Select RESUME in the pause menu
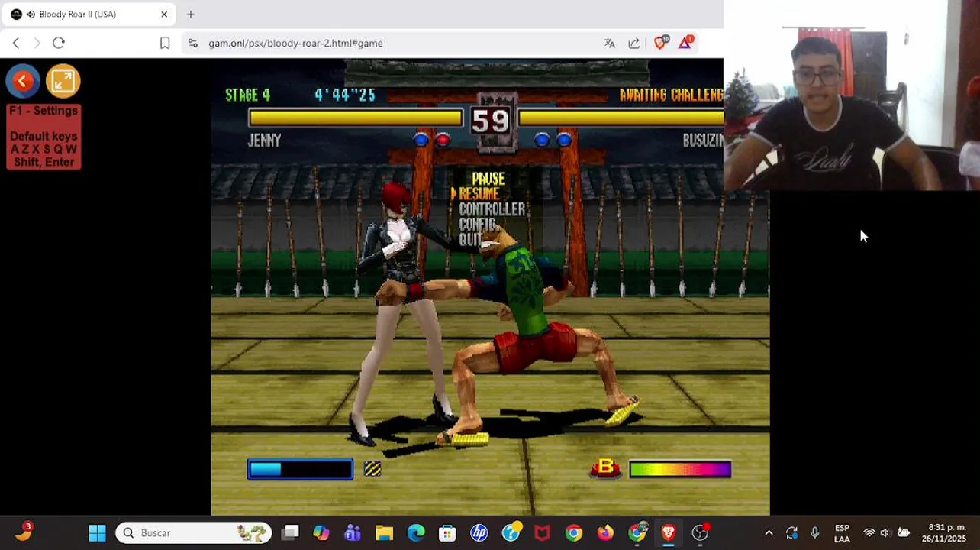 [479, 194]
